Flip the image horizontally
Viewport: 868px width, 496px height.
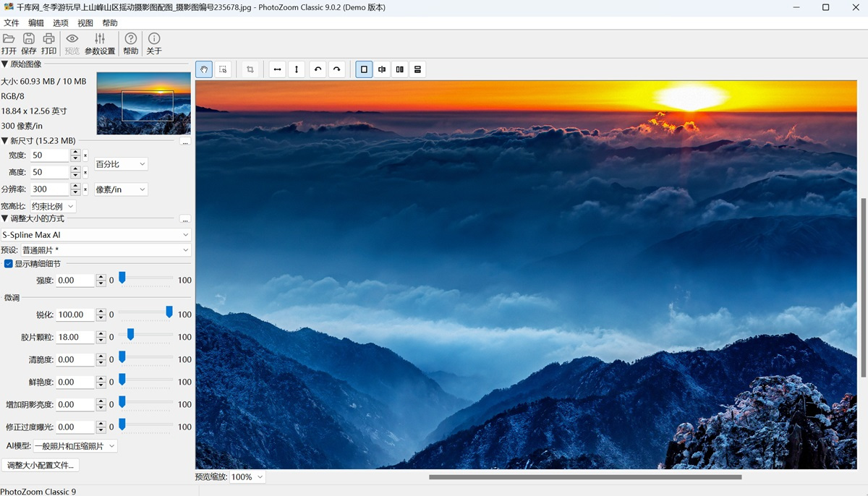point(277,69)
